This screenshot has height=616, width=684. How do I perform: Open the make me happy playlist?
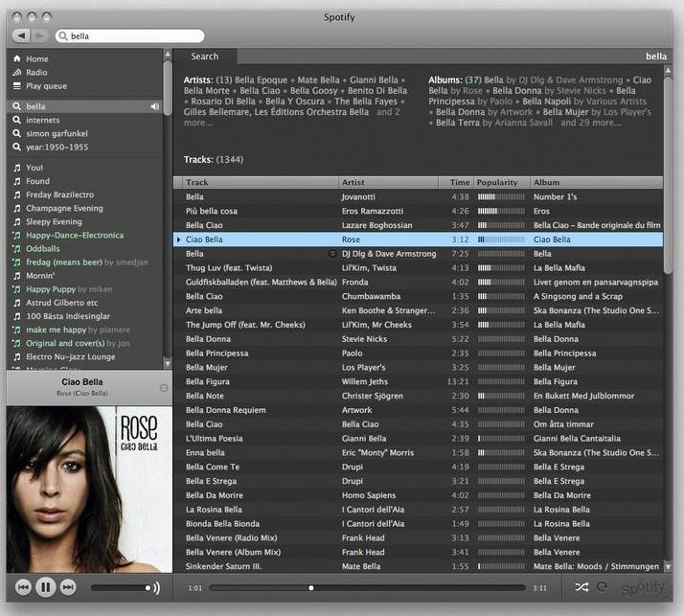tap(56, 330)
